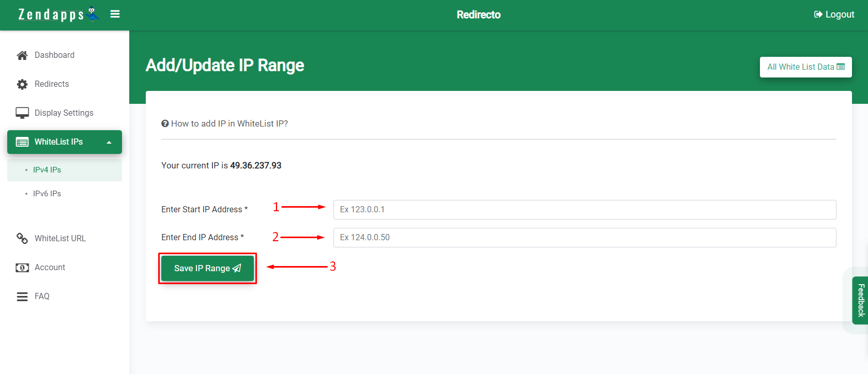
Task: Open WhiteList URL in the sidebar
Action: 60,239
